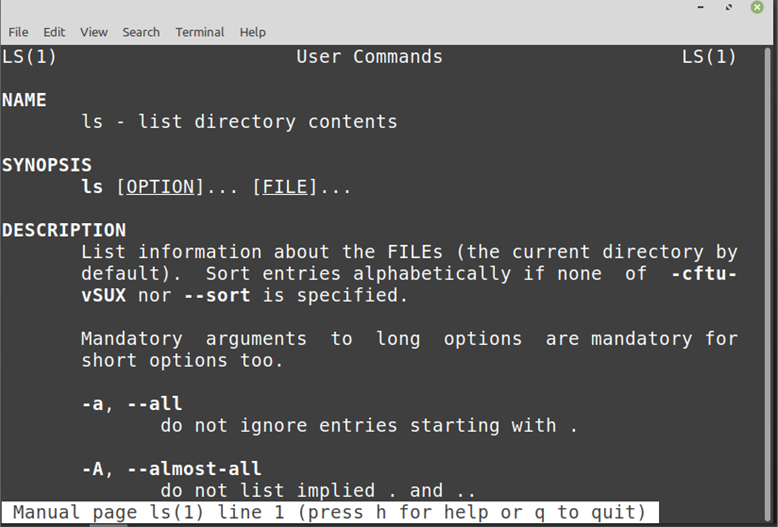Click the DESCRIPTION section heading
The image size is (778, 527).
[64, 230]
